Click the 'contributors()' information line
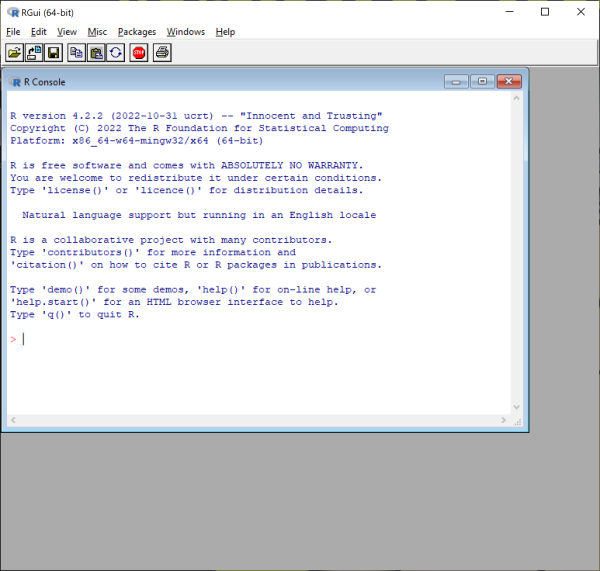 [x=153, y=253]
